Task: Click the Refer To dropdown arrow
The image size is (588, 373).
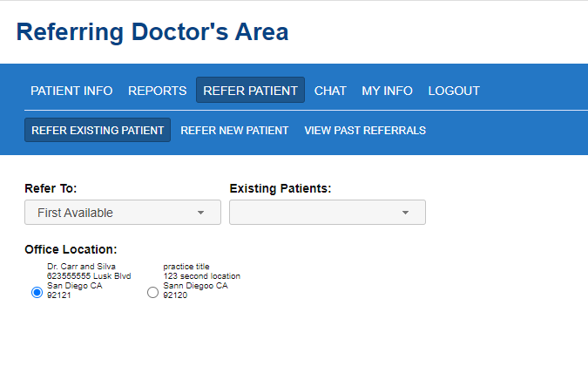Action: 201,213
